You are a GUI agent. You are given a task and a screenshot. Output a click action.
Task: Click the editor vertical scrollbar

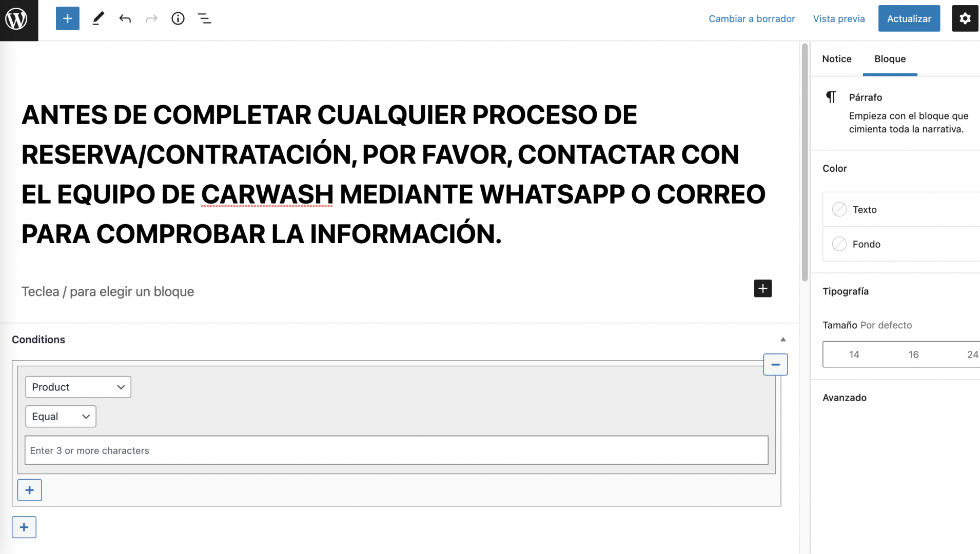805,163
